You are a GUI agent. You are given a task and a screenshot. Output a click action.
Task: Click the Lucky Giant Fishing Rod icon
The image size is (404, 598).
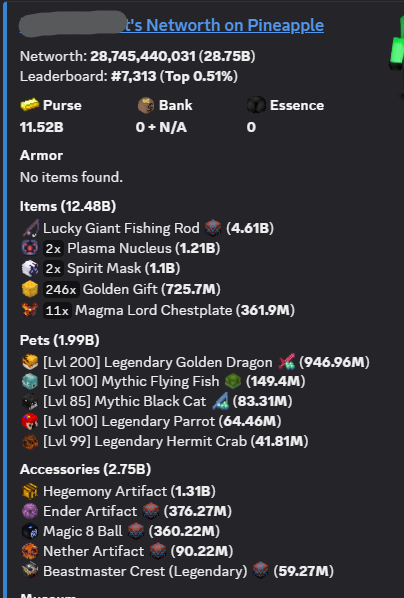[30, 228]
